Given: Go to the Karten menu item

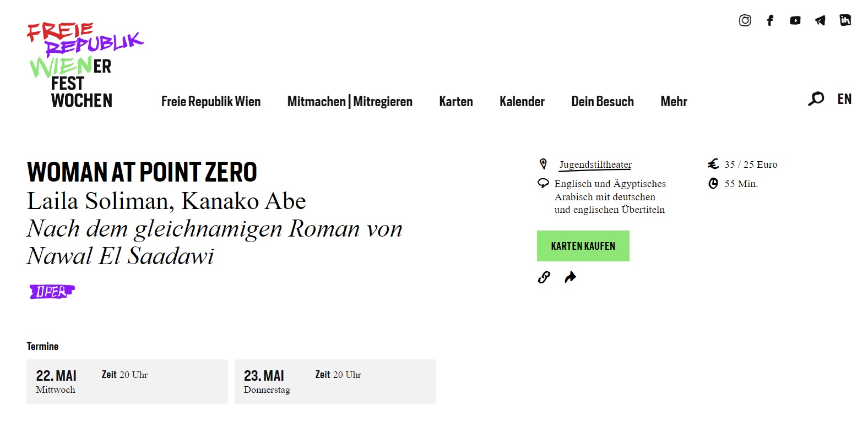Looking at the screenshot, I should pyautogui.click(x=456, y=102).
